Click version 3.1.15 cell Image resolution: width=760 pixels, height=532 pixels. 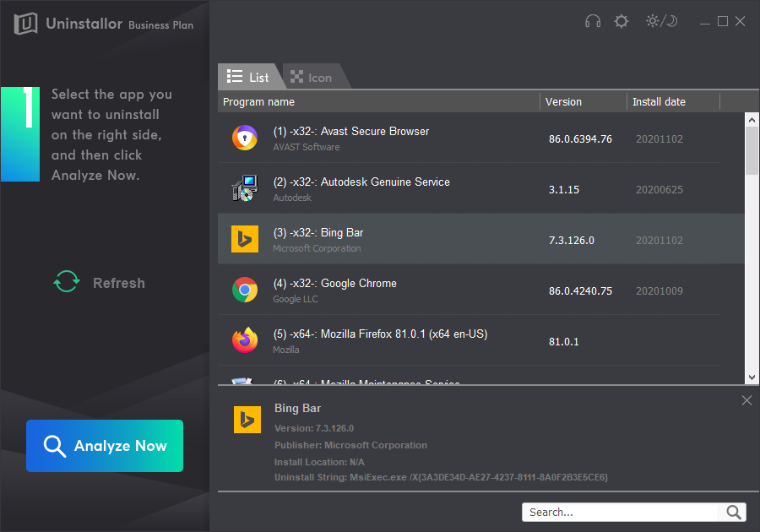(564, 190)
